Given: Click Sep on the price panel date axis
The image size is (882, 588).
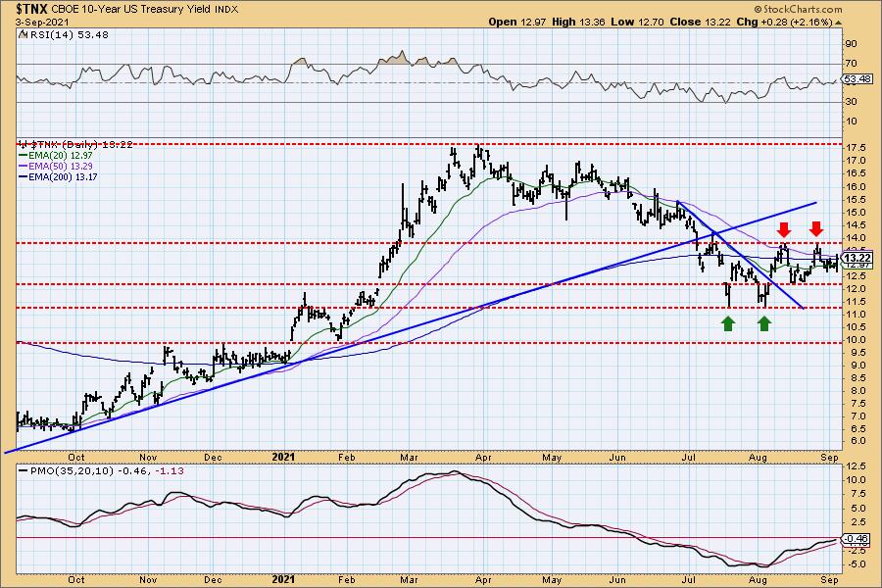Looking at the screenshot, I should tap(830, 458).
